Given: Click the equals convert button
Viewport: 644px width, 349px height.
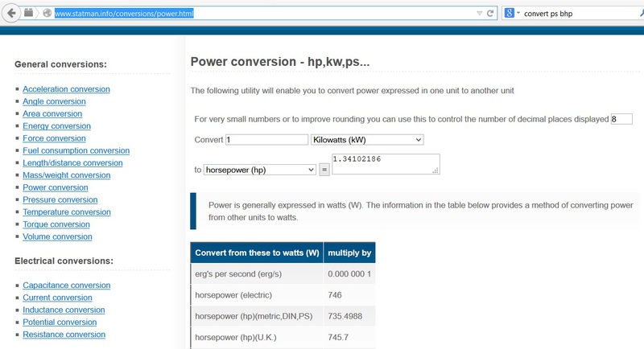Looking at the screenshot, I should click(x=324, y=170).
